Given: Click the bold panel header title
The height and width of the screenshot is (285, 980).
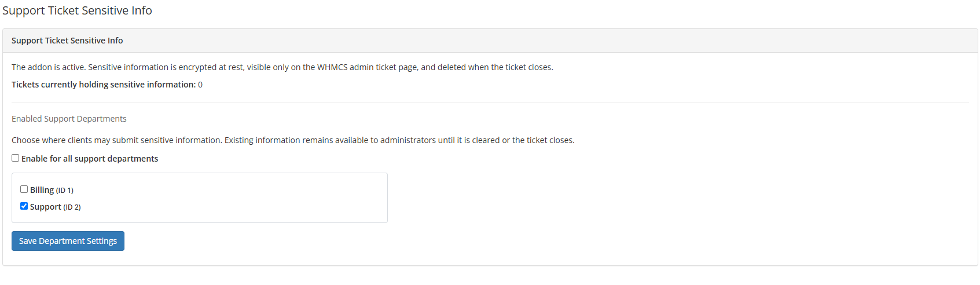Looking at the screenshot, I should [x=67, y=41].
